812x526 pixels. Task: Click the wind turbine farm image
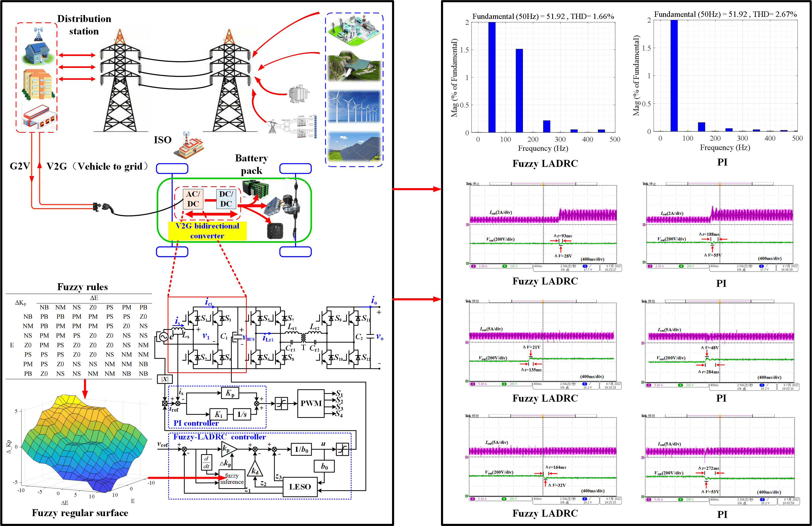[x=354, y=106]
